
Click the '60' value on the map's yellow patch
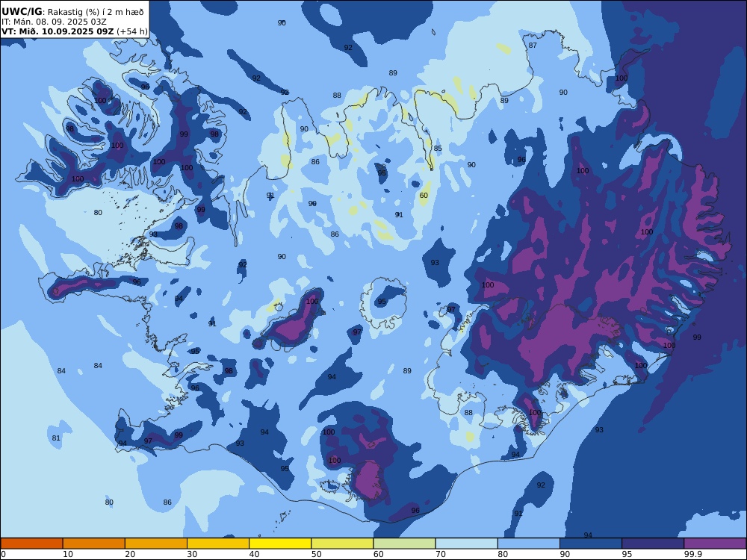[x=424, y=195]
